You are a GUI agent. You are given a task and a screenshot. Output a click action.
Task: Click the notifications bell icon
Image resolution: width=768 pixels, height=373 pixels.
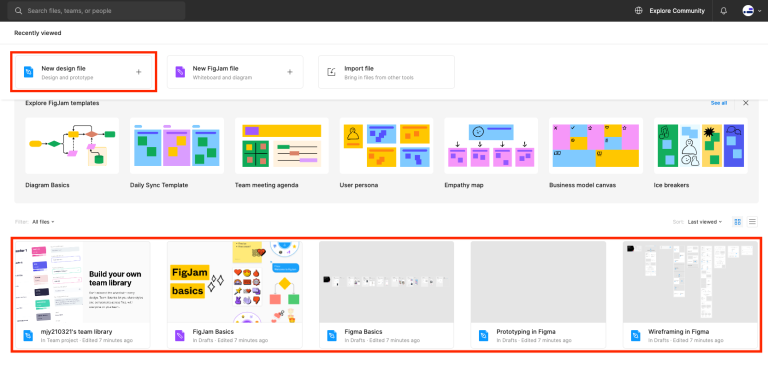click(x=723, y=11)
